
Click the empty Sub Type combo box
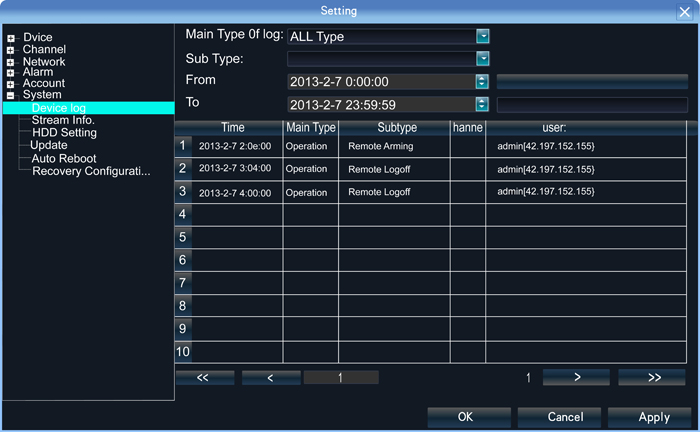(382, 58)
